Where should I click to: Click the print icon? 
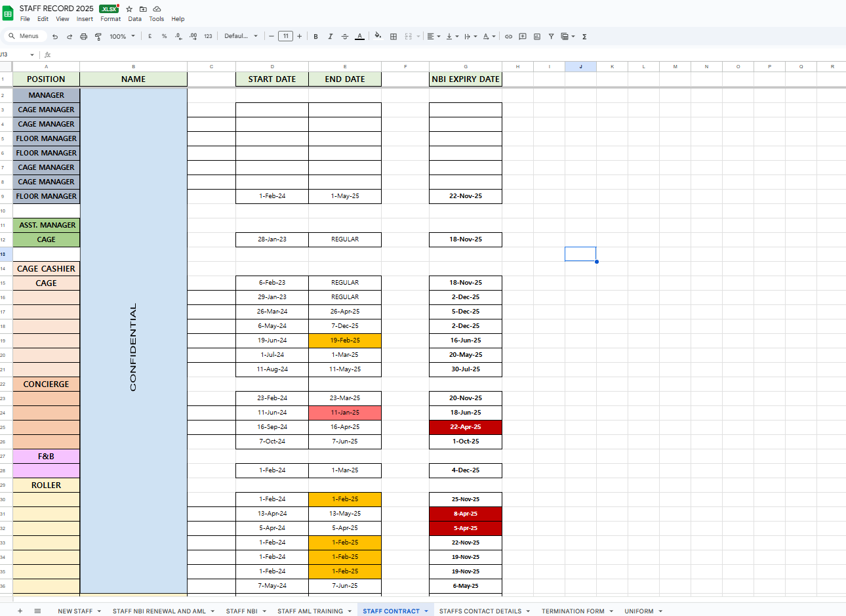(83, 37)
